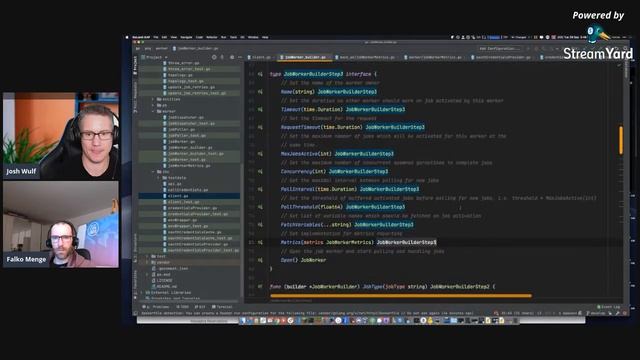Click gutter icon beside Open() JobWorker
This screenshot has width=640, height=360.
pos(260,260)
